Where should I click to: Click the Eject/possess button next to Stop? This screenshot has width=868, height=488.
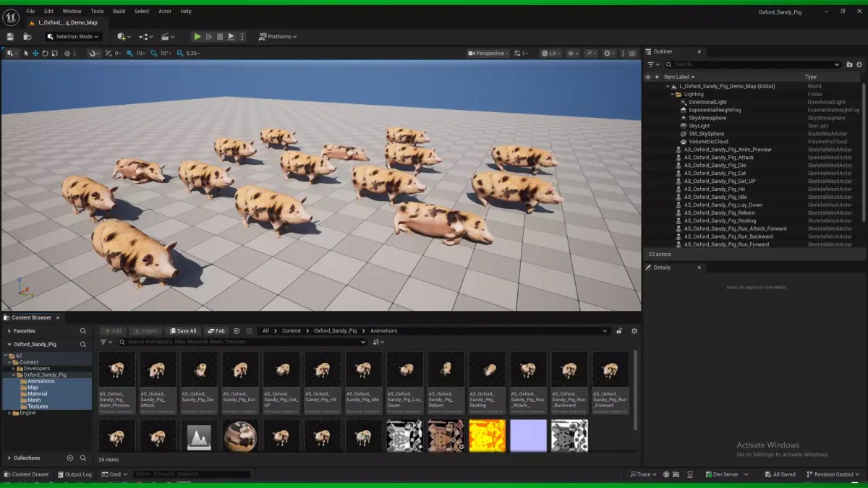pyautogui.click(x=231, y=37)
